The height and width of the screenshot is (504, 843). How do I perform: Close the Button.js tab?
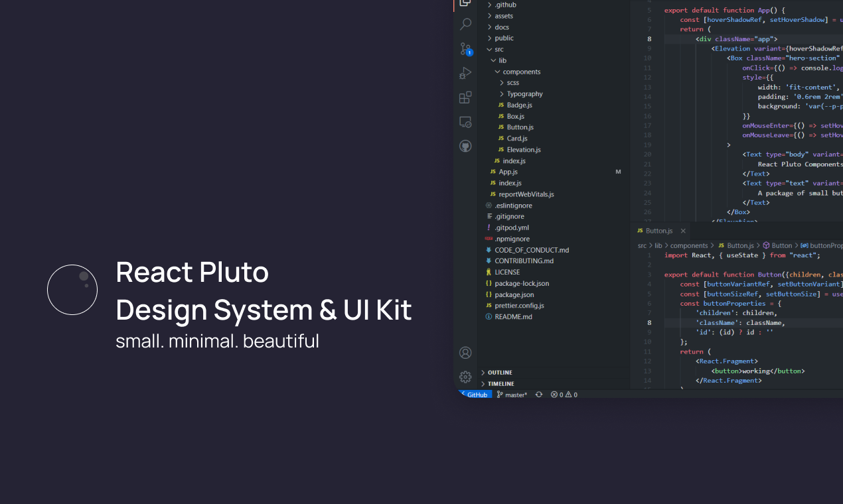coord(683,231)
